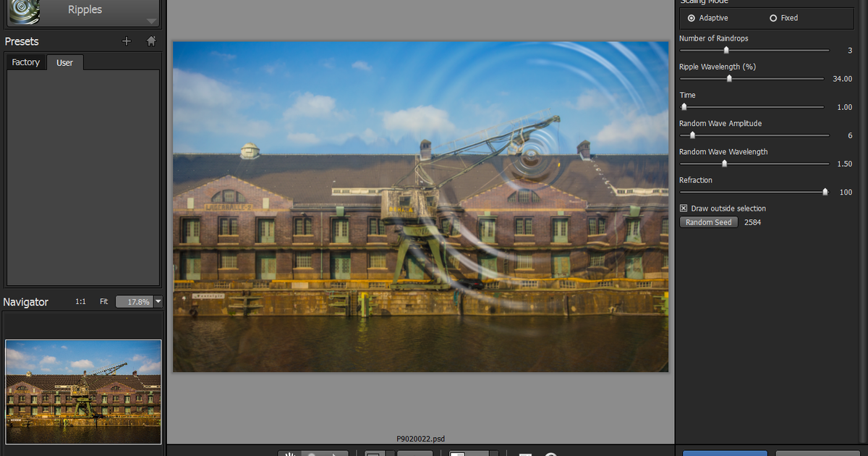Click the P9020022.psd file name label
The image size is (868, 456).
coord(420,439)
